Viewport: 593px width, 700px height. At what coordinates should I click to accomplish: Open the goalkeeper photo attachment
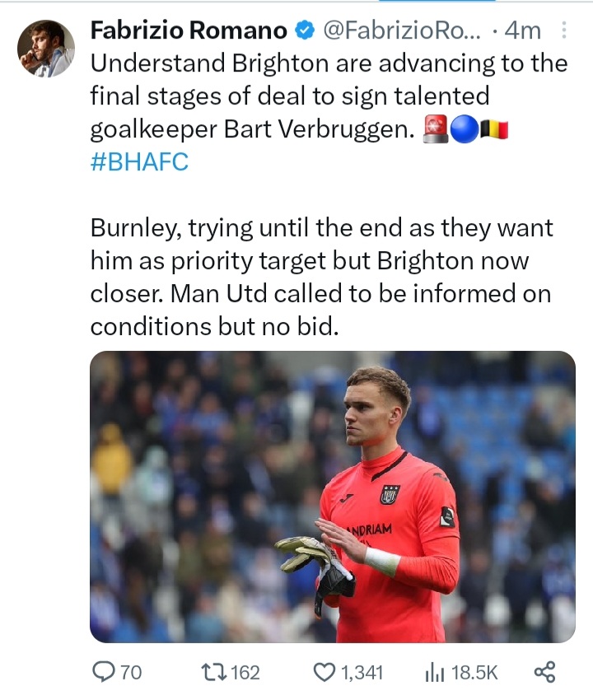(333, 497)
